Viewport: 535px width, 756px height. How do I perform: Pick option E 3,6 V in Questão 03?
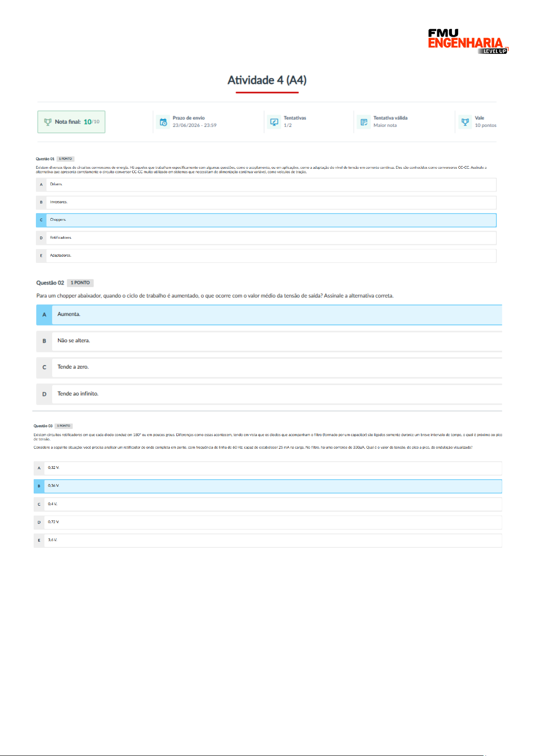click(268, 540)
